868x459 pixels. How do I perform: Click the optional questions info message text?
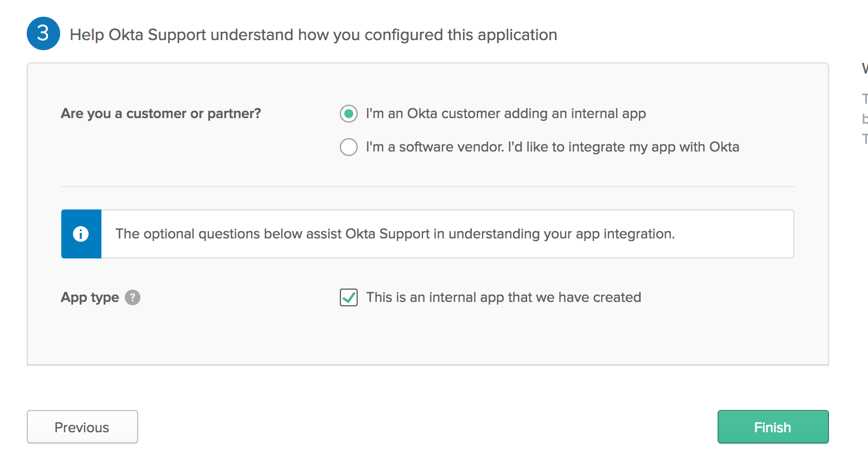point(395,234)
